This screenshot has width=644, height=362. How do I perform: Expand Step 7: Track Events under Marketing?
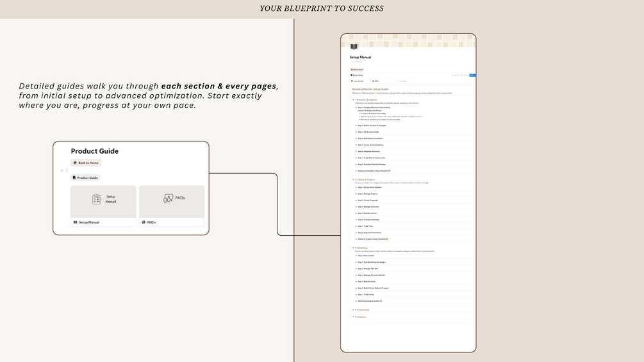tap(356, 295)
